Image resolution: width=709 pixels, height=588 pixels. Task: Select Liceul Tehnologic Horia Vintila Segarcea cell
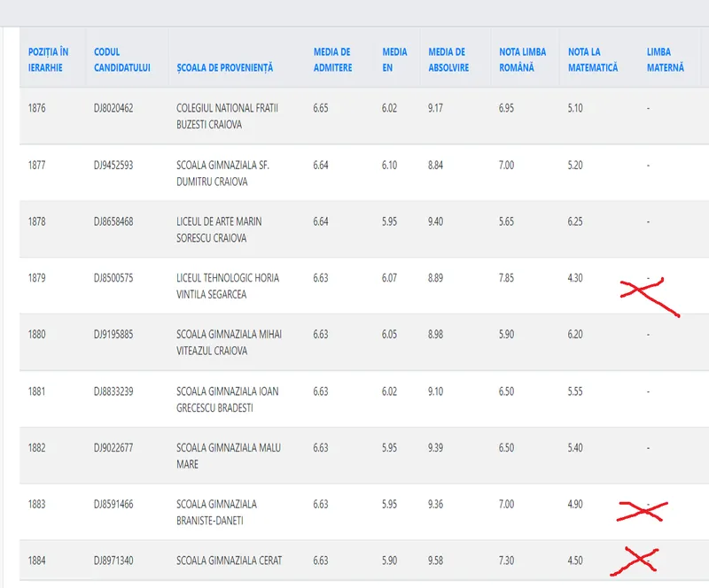tap(228, 286)
